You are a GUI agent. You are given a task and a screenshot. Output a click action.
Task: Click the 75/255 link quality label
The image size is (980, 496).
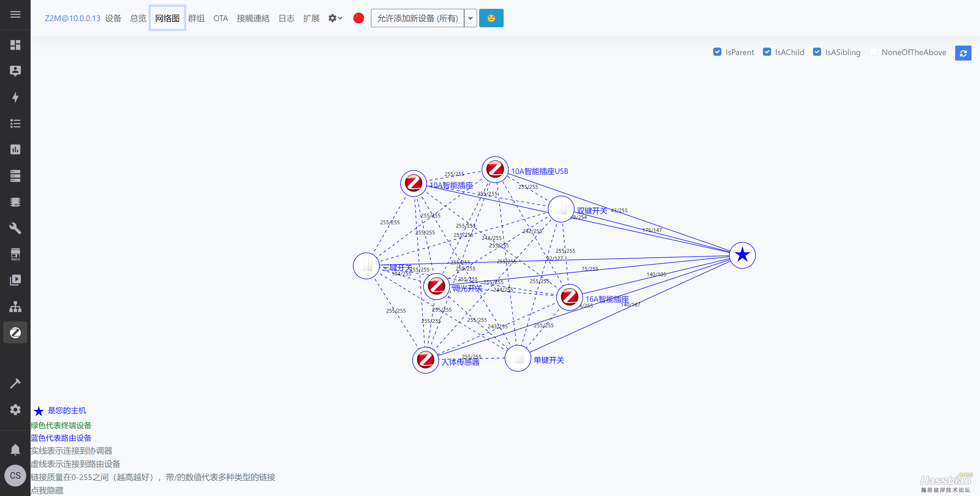tap(590, 269)
